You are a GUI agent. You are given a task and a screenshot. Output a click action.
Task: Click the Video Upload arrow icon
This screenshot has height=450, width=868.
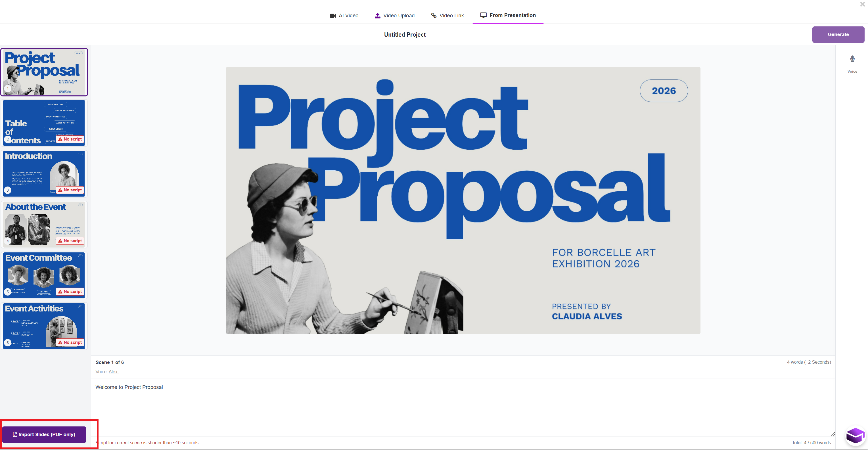[377, 16]
